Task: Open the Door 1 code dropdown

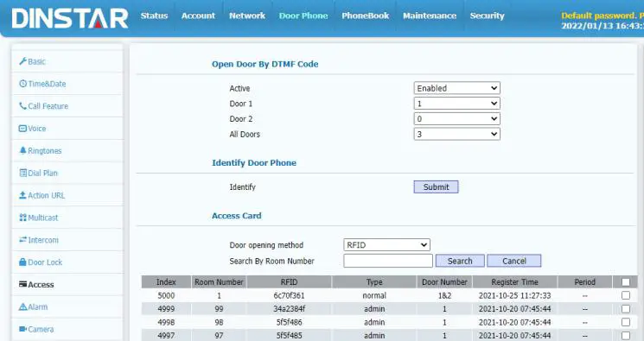Action: click(x=456, y=104)
